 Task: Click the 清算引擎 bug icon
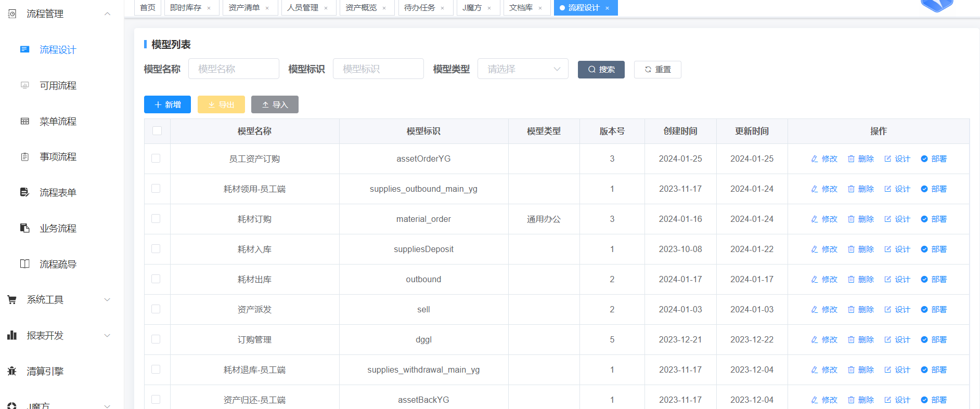tap(12, 371)
